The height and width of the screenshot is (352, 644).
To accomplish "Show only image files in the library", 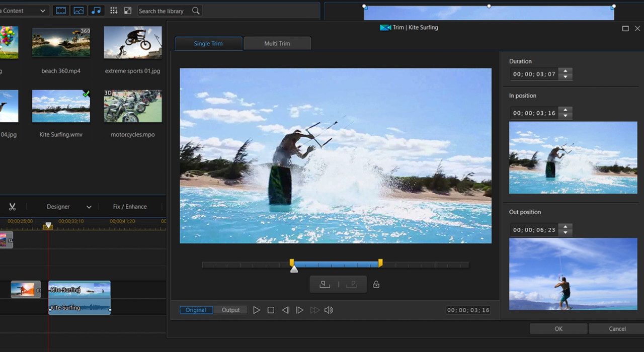I will click(x=78, y=11).
